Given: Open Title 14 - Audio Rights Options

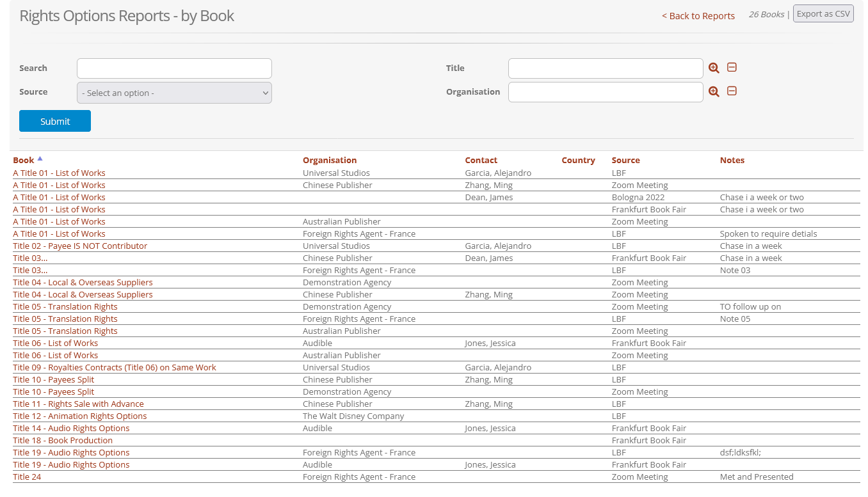Looking at the screenshot, I should (71, 428).
